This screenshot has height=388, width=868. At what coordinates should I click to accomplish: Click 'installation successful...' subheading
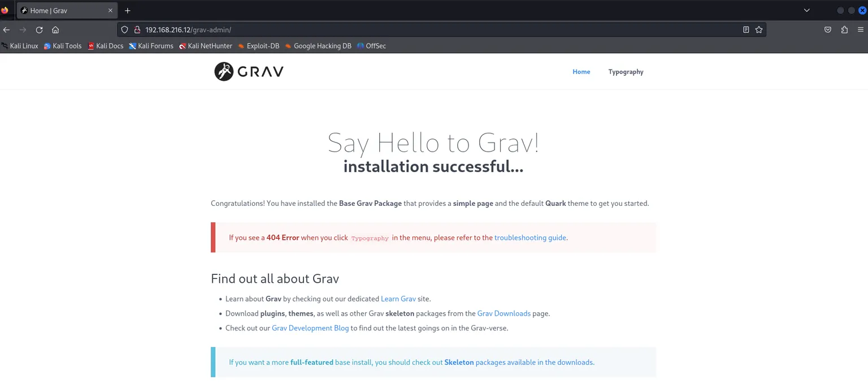433,166
